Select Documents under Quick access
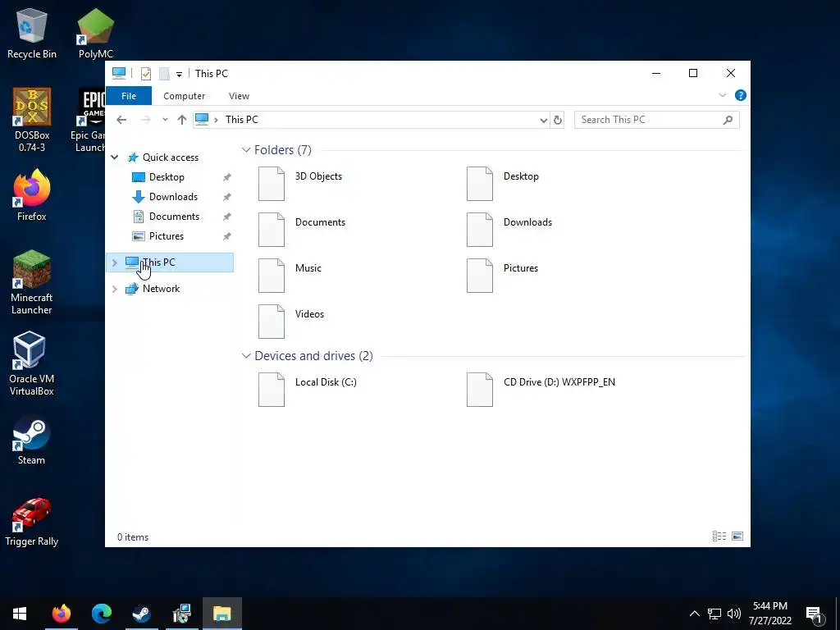Image resolution: width=840 pixels, height=630 pixels. tap(174, 217)
